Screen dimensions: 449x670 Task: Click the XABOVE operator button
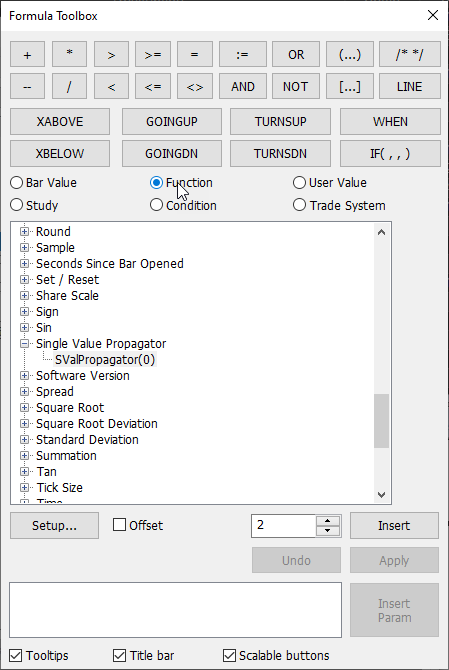tap(60, 121)
